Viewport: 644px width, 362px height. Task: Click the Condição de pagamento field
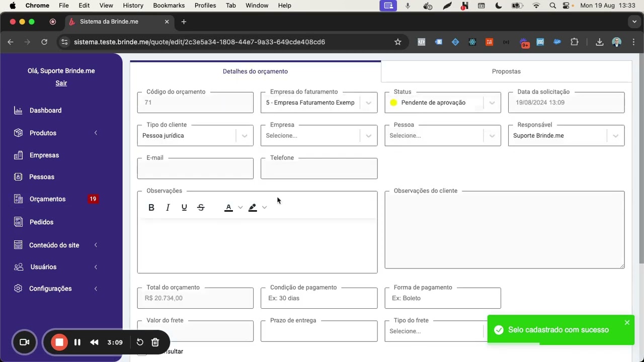point(319,298)
